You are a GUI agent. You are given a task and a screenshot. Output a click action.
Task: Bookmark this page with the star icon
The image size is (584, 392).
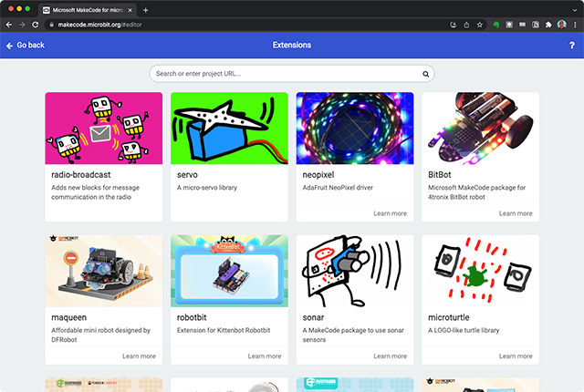point(480,26)
